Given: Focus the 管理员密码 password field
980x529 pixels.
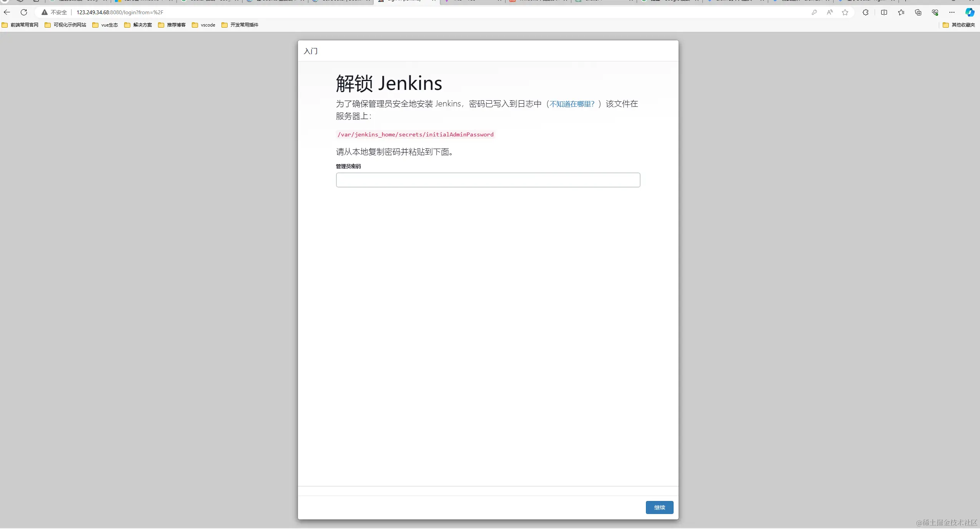Looking at the screenshot, I should 488,180.
